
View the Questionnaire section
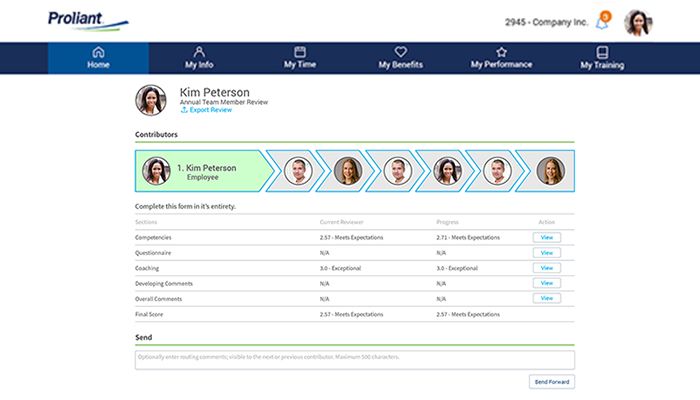coord(547,253)
